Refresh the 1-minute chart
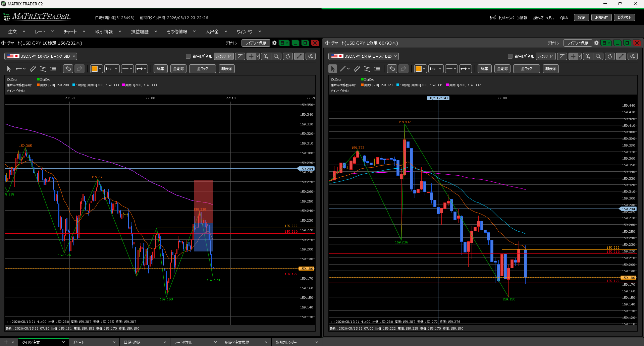Screen dimensions: 644x346 tap(610, 56)
